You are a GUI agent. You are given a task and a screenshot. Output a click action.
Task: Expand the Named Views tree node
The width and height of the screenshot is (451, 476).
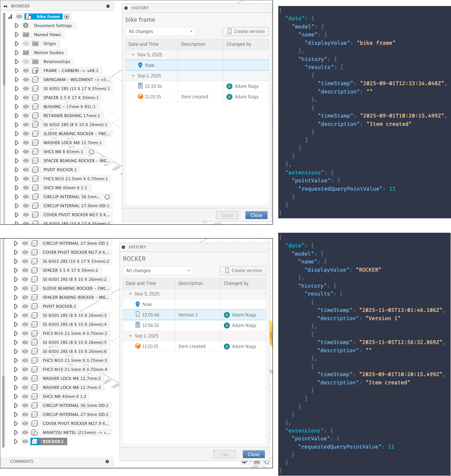pos(17,35)
